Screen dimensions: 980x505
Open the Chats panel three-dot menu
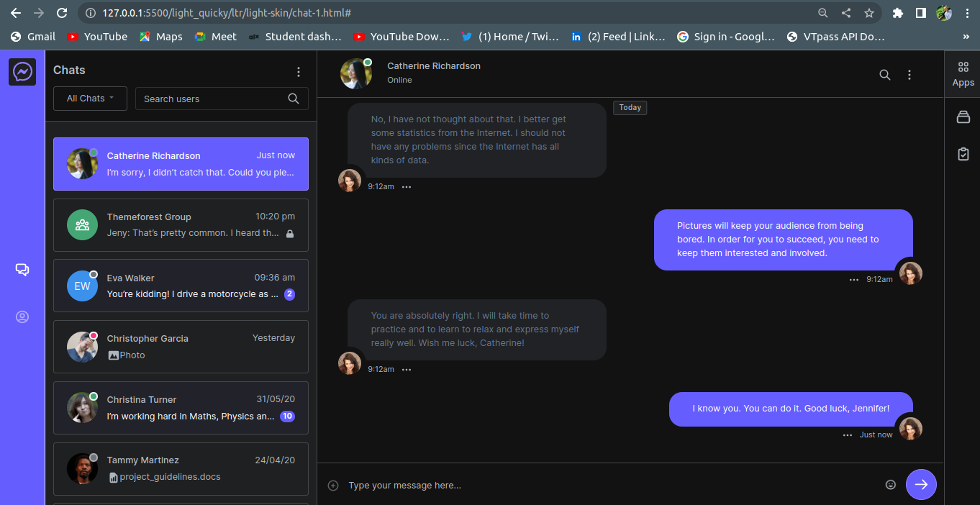[x=299, y=72]
